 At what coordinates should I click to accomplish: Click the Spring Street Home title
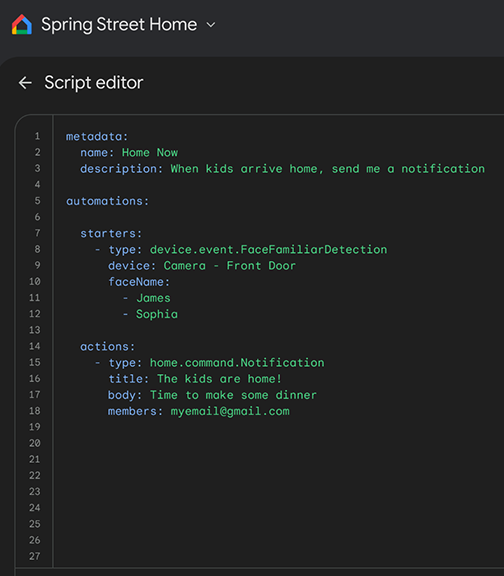pyautogui.click(x=119, y=25)
